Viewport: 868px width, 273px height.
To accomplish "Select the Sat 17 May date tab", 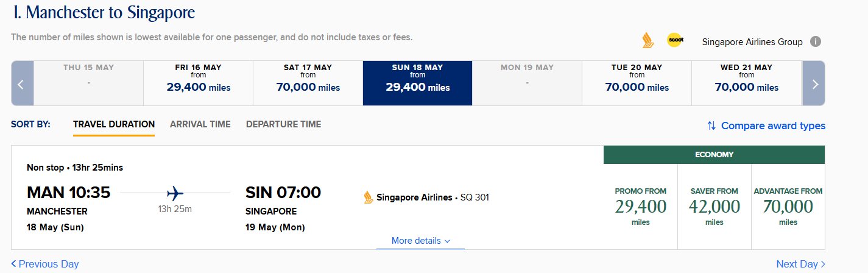I will coord(308,83).
